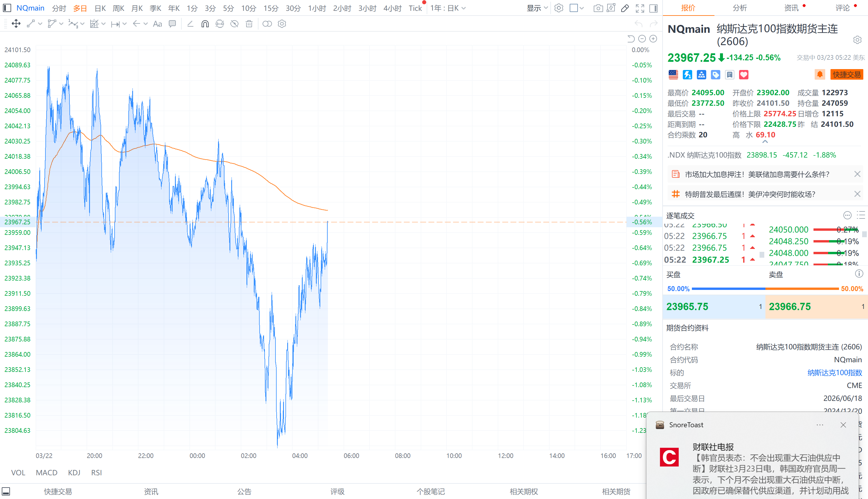Enter fullscreen chart mode
This screenshot has height=499, width=868.
(x=640, y=8)
